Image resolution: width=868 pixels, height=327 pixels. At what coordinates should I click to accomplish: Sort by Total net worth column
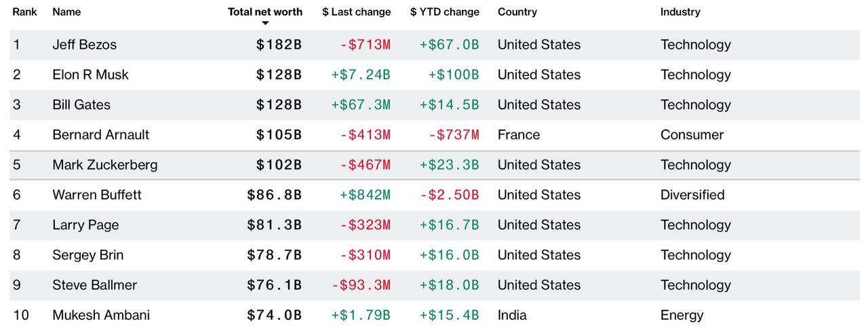click(265, 12)
